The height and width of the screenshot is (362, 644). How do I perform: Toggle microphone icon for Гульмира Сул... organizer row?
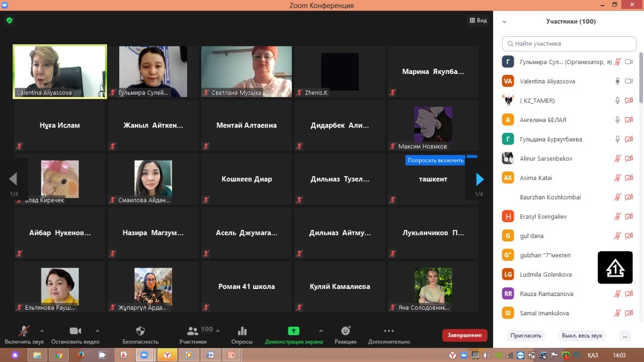(617, 62)
